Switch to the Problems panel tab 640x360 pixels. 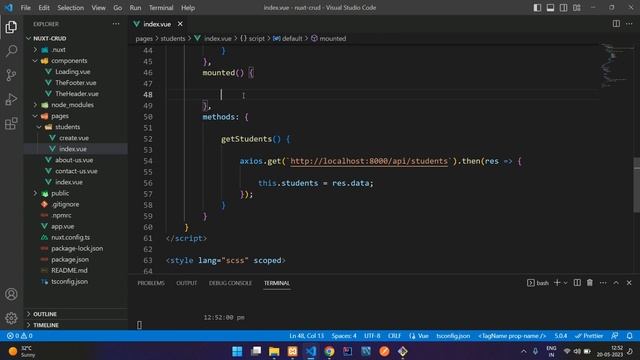click(x=151, y=283)
